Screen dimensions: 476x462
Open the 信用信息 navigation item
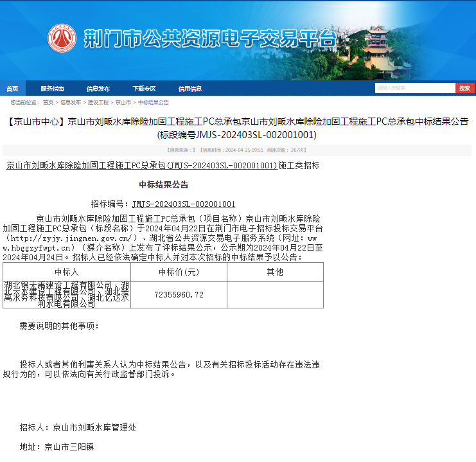coord(190,89)
